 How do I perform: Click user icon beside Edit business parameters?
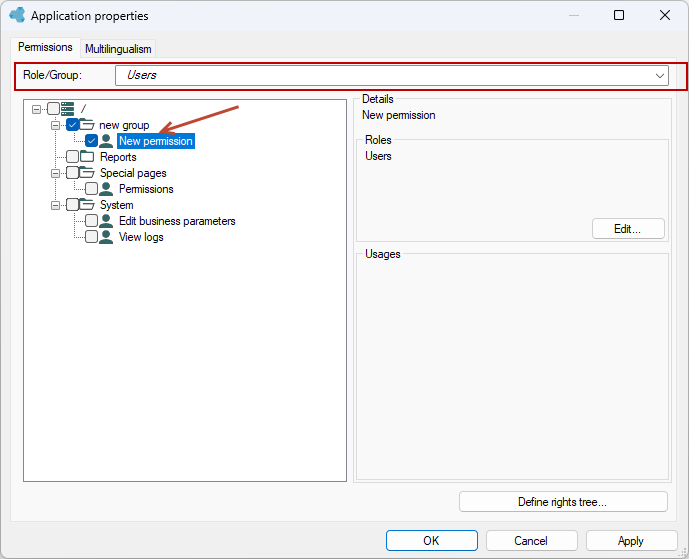coord(106,221)
